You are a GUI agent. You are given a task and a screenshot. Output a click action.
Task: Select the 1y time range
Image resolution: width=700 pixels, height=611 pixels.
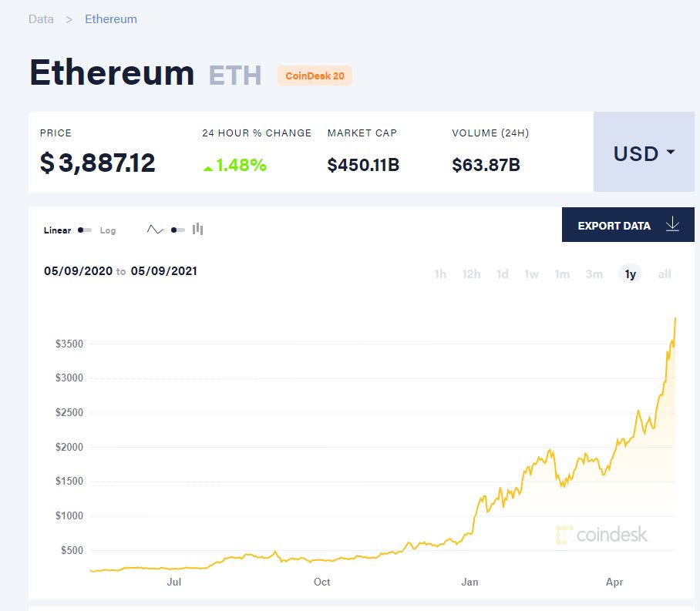point(630,274)
